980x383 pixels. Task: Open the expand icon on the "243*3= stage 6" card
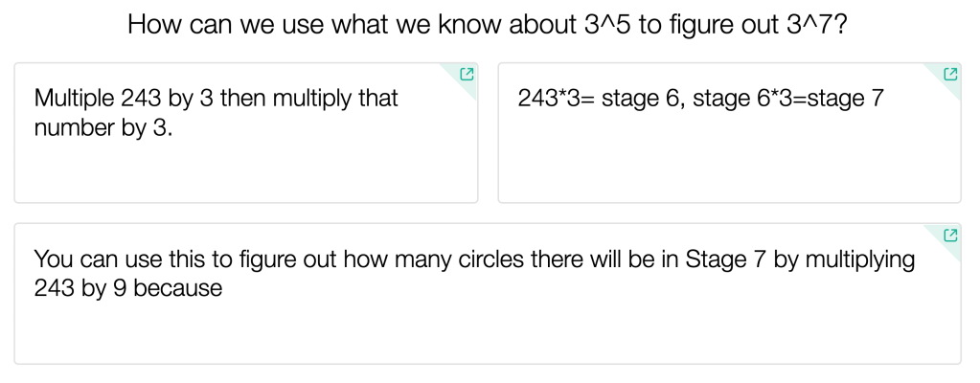click(x=950, y=74)
